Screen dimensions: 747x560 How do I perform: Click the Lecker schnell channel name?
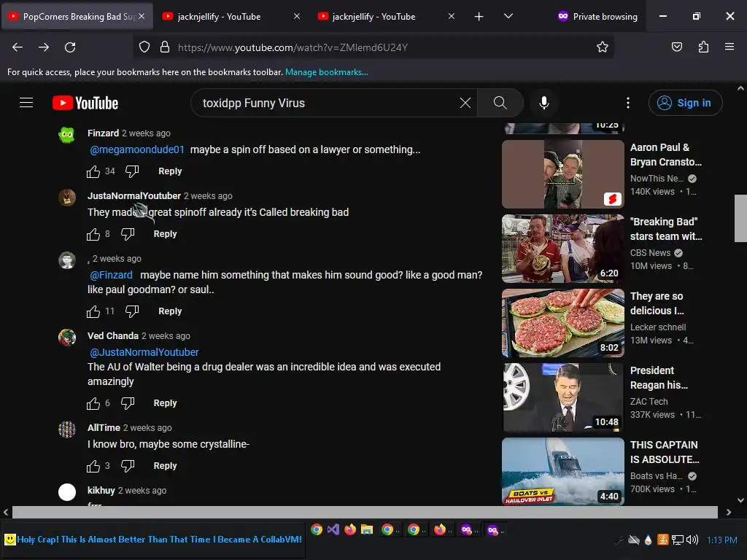pos(658,327)
